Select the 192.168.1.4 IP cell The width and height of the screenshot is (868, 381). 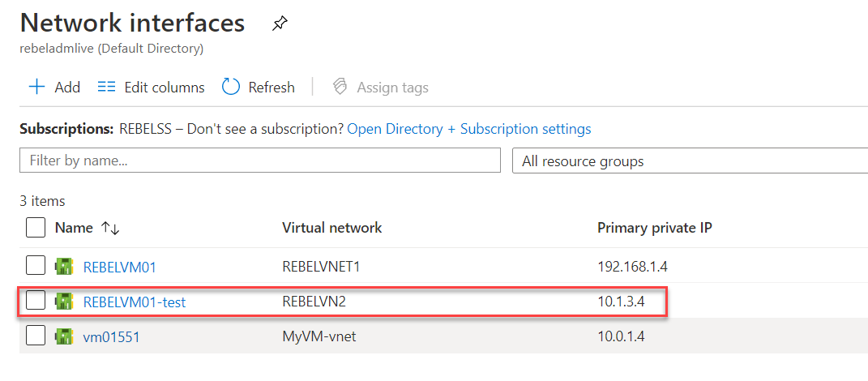click(x=632, y=268)
